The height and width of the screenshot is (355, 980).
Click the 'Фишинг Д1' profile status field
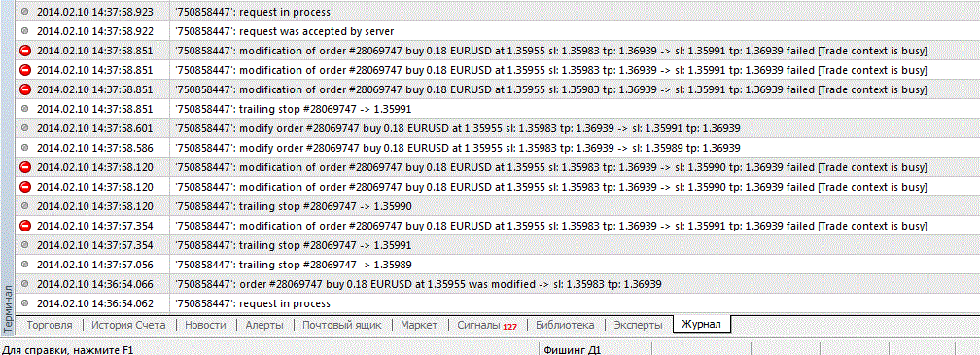pos(573,349)
